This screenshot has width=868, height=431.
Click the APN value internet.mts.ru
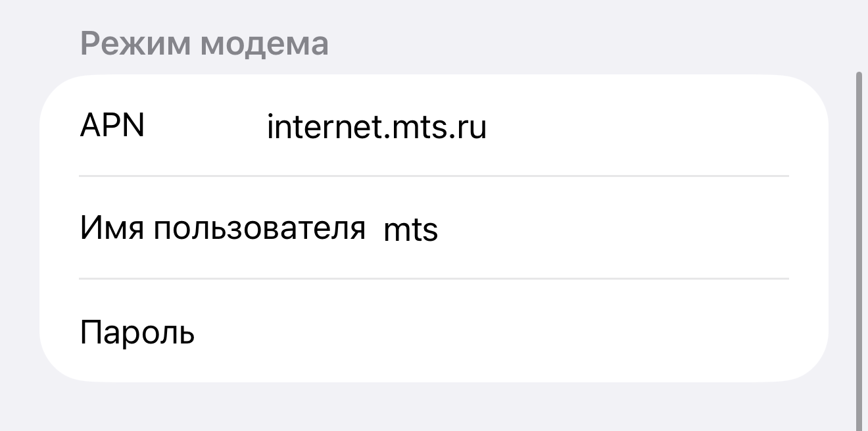click(x=376, y=127)
